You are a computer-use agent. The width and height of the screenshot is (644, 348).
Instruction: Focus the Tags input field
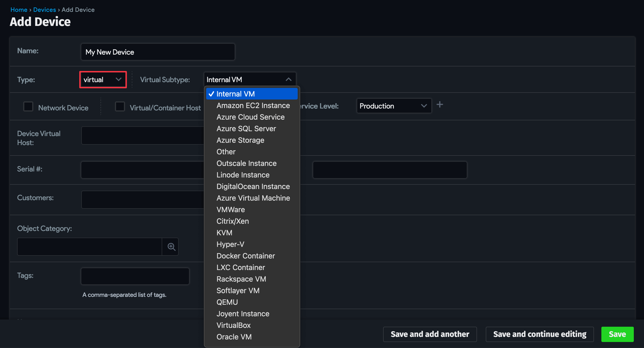135,276
